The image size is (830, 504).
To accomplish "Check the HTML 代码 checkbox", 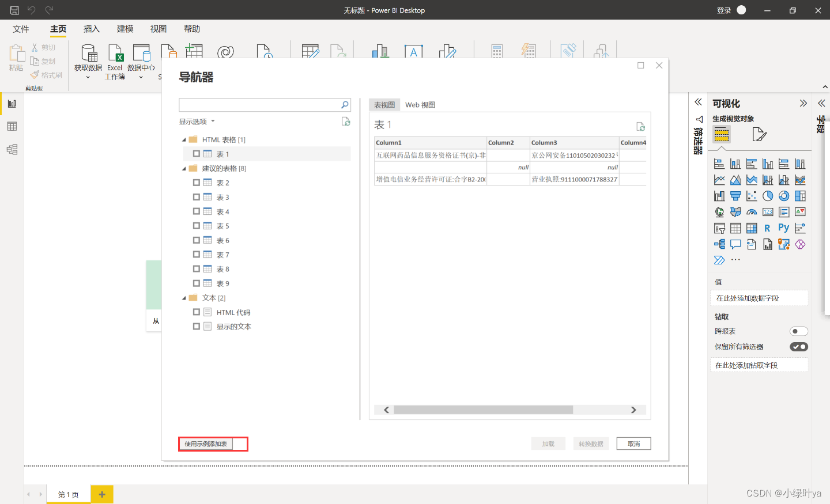I will click(x=197, y=312).
